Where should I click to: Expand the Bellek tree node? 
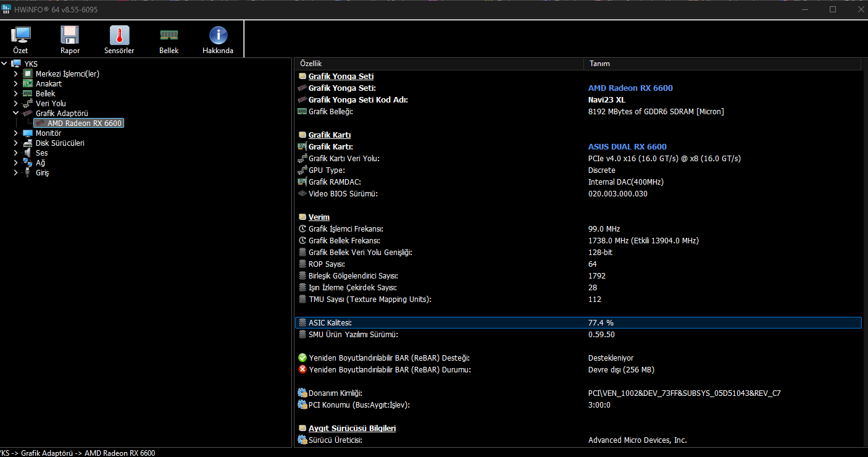[16, 93]
